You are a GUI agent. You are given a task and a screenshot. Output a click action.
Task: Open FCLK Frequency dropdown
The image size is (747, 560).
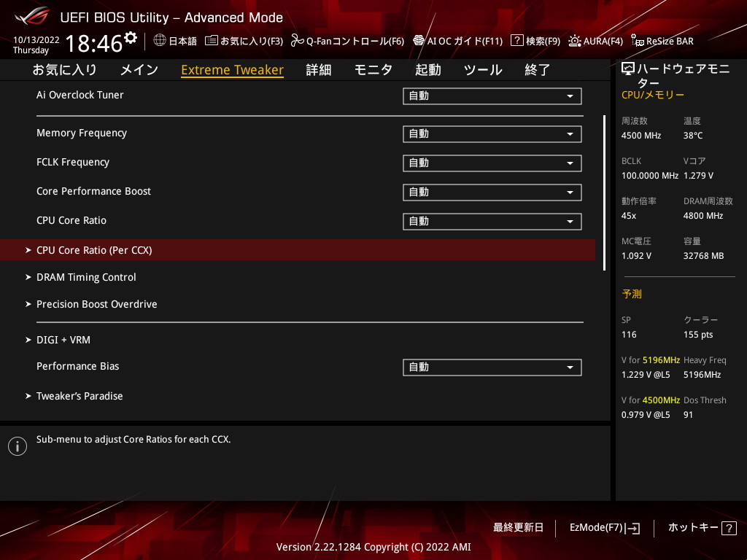[492, 163]
